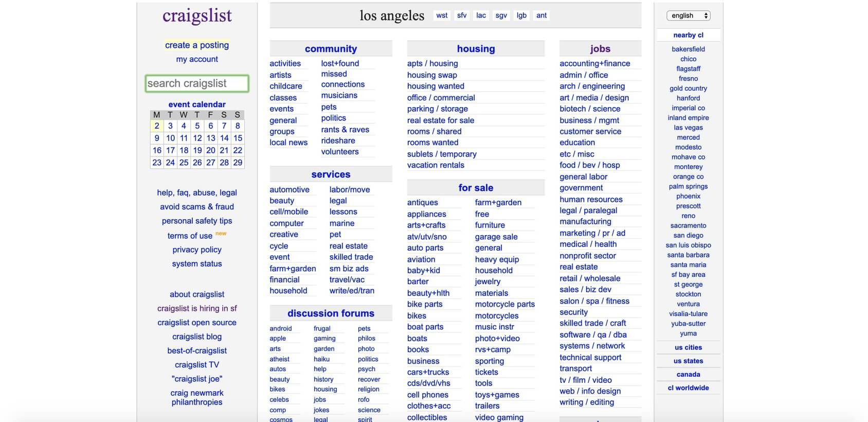Expand the cl worldwide section
The width and height of the screenshot is (868, 422).
(688, 388)
